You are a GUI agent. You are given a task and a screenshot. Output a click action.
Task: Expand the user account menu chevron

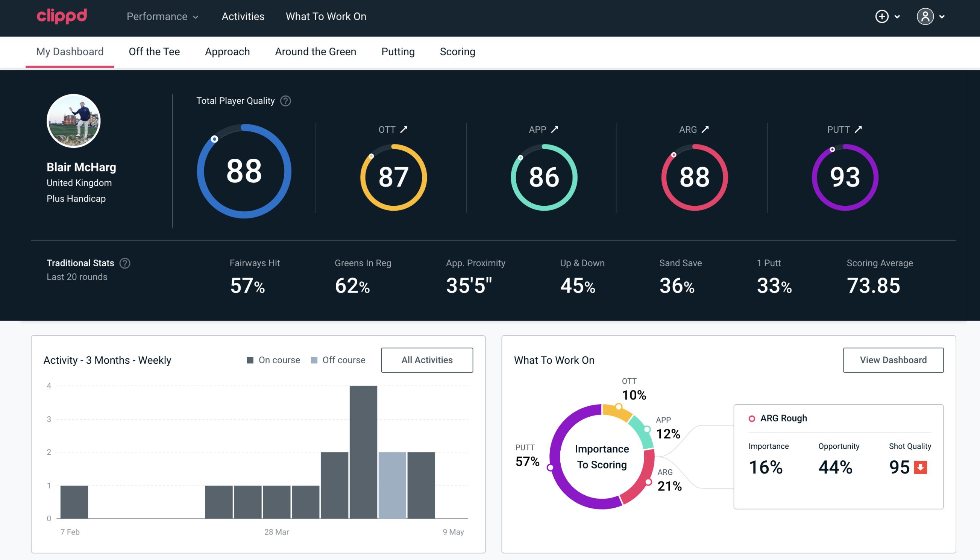click(942, 17)
